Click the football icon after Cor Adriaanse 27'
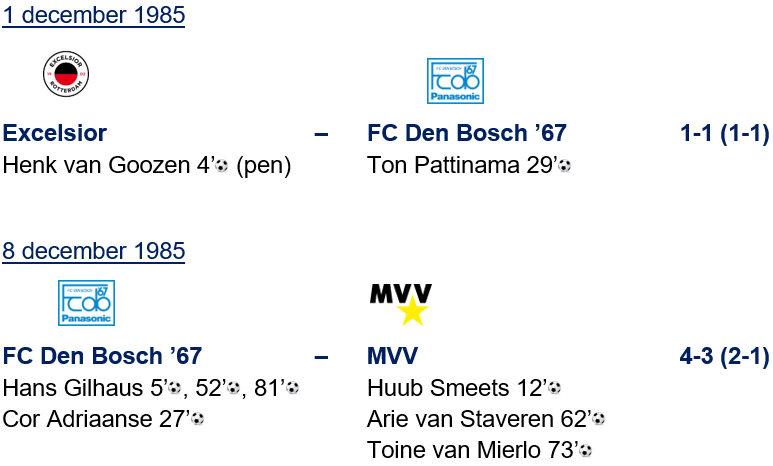The image size is (773, 466). (197, 419)
